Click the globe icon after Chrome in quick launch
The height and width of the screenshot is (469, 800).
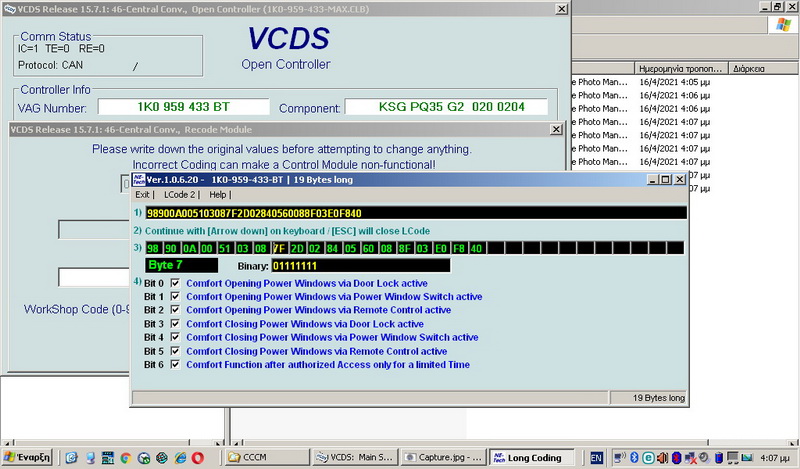coord(144,458)
